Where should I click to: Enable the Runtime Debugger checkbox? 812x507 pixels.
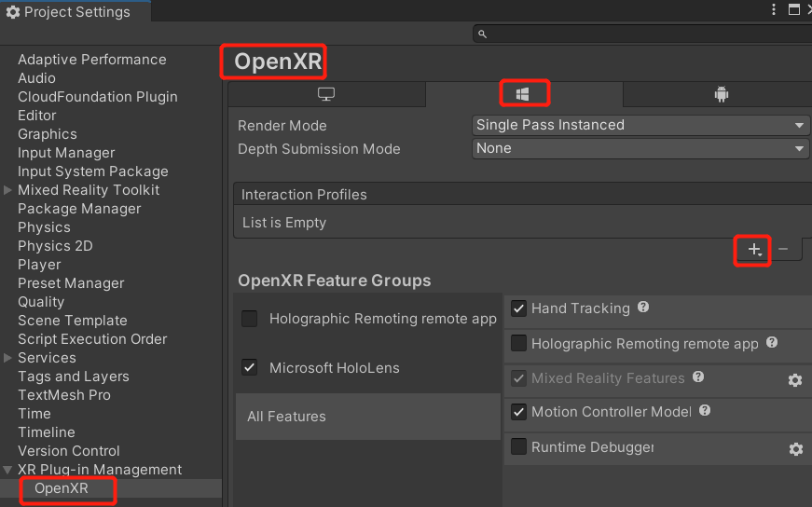(x=519, y=447)
